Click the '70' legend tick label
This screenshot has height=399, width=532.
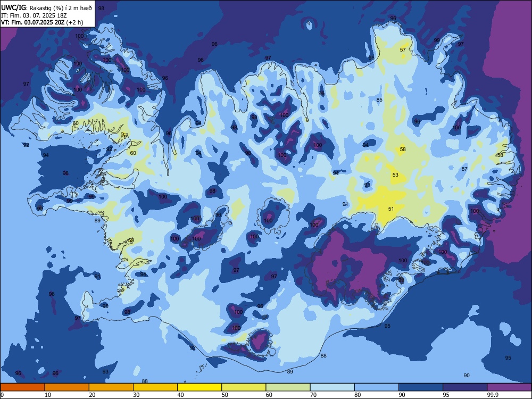(313, 395)
